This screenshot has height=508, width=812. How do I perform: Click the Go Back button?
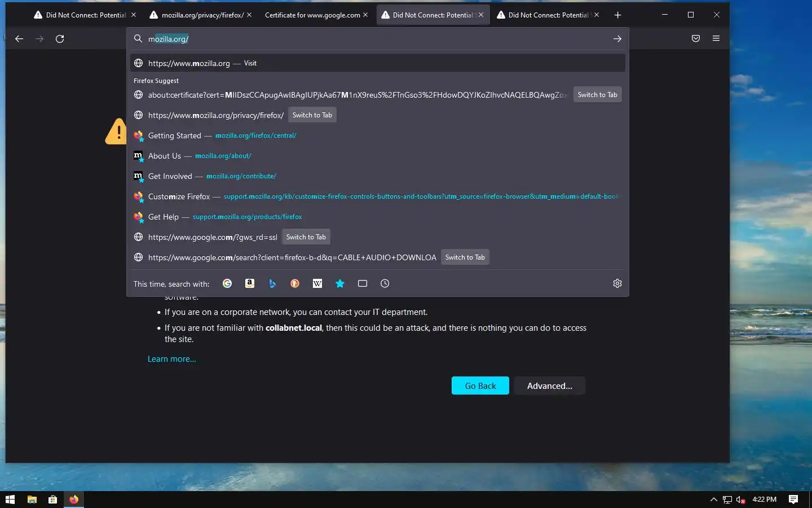(x=480, y=386)
